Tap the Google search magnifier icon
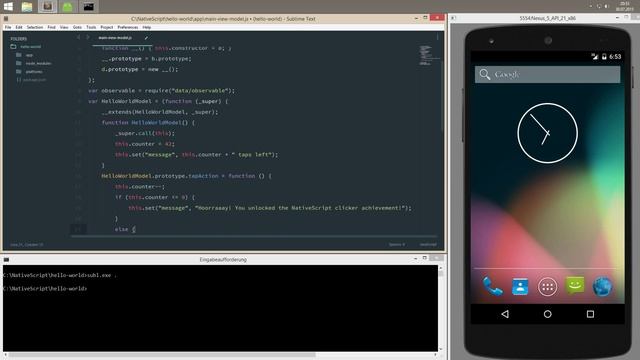The image size is (640, 360). pos(484,74)
